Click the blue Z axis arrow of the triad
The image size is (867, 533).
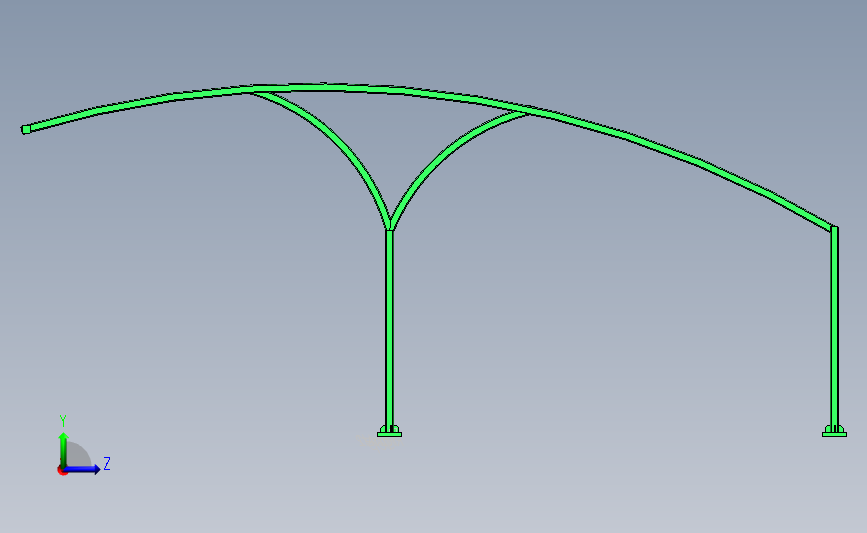(x=83, y=469)
